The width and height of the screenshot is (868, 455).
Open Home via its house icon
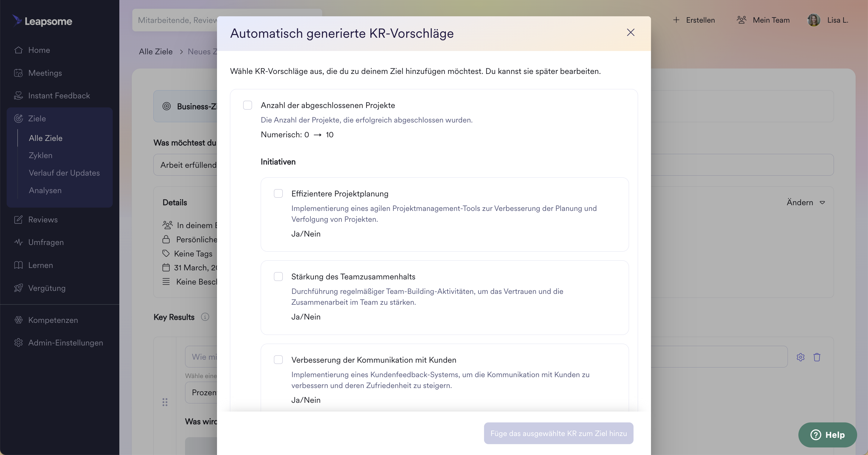tap(18, 50)
